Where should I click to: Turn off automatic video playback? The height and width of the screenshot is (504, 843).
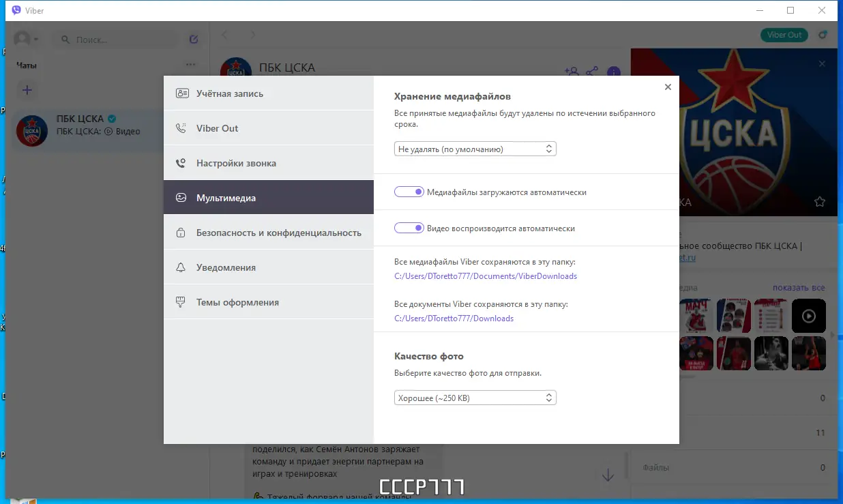click(409, 228)
